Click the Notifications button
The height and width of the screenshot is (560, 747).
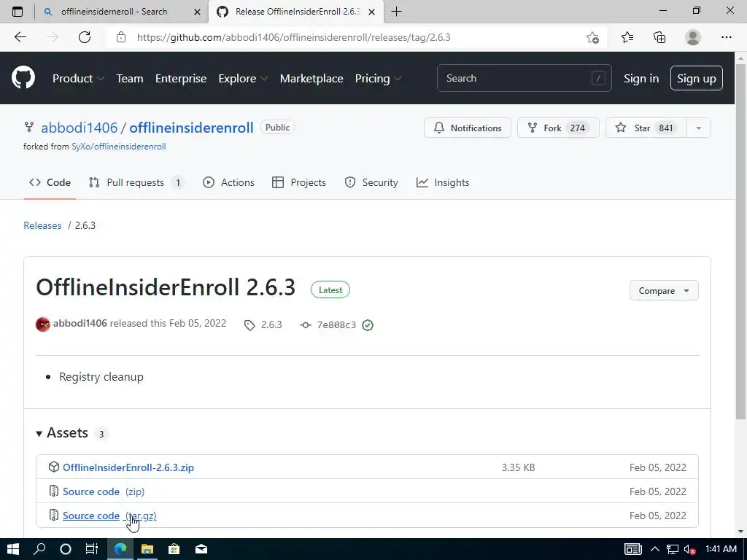468,128
